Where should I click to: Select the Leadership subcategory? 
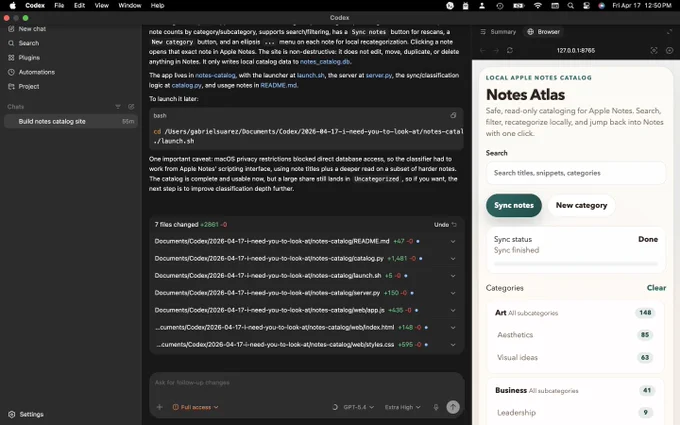point(575,412)
